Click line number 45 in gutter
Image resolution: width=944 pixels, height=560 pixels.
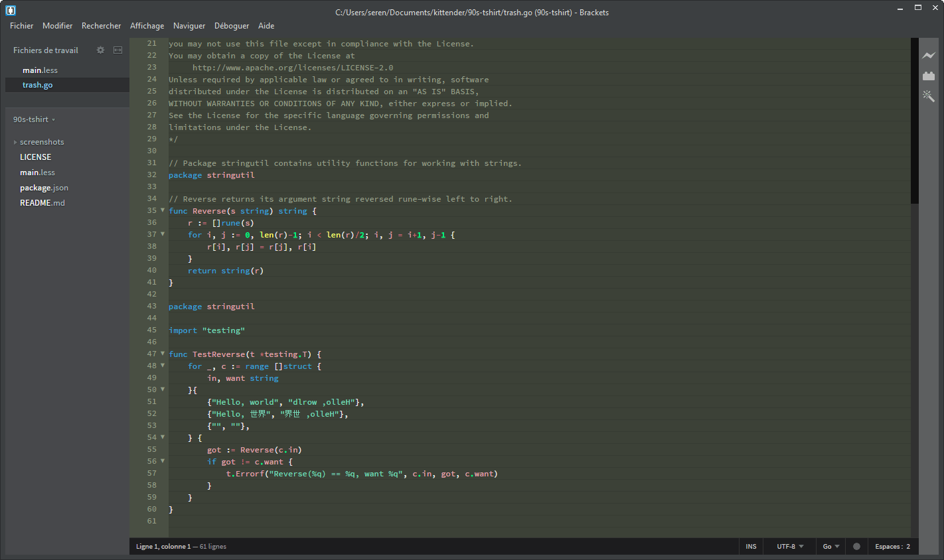click(152, 330)
